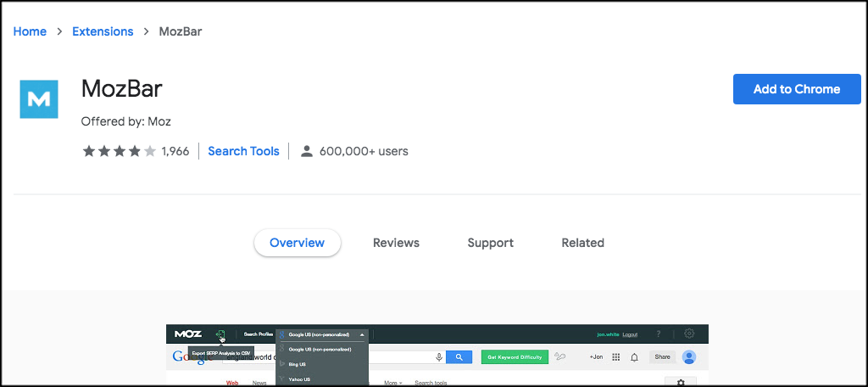This screenshot has height=387, width=868.
Task: Click the Logout link in MozBar
Action: point(630,334)
